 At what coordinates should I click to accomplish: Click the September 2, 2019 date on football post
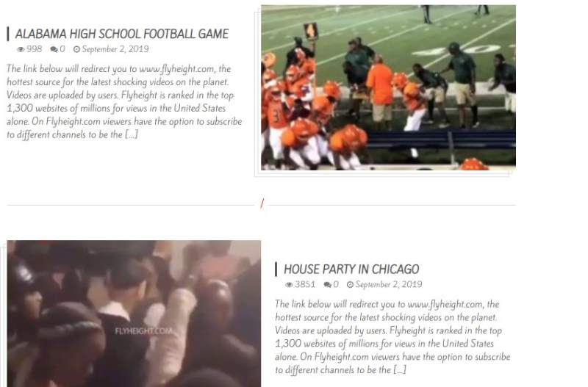(x=115, y=49)
